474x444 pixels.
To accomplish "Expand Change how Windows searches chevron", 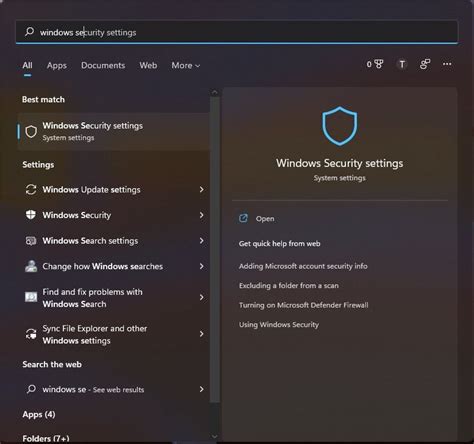I will [201, 266].
